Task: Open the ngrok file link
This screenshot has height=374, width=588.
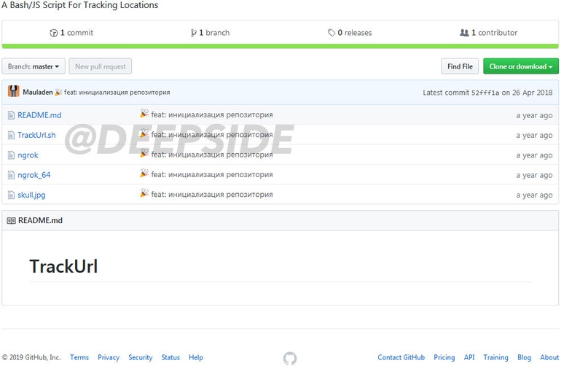Action: pos(28,155)
